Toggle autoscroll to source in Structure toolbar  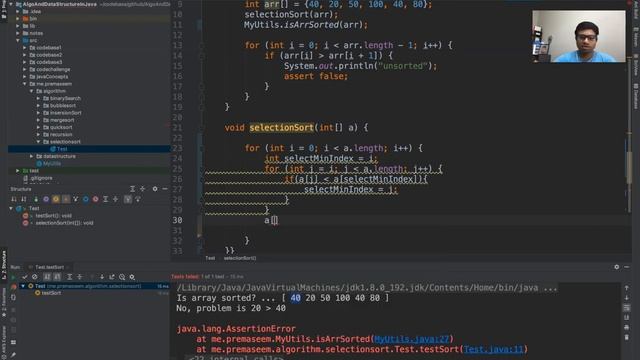point(128,199)
